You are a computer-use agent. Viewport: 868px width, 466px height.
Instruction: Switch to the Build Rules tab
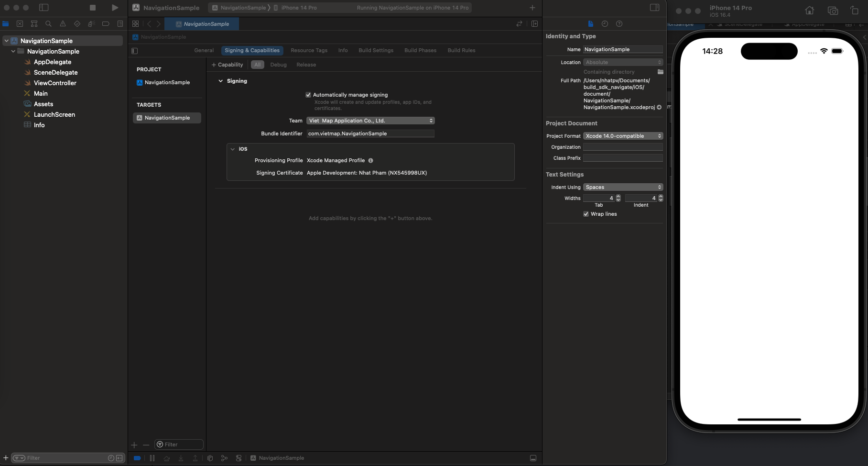[x=462, y=50]
